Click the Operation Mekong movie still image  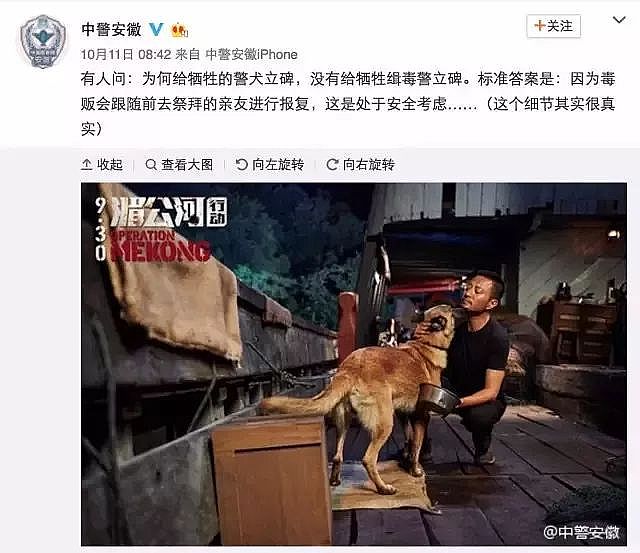(x=354, y=364)
